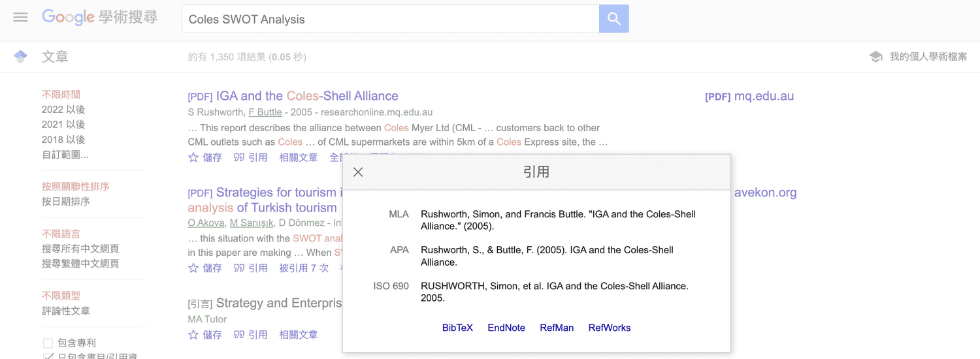Click the graduation cap profile icon
Viewport: 980px width, 359px height.
pyautogui.click(x=876, y=57)
